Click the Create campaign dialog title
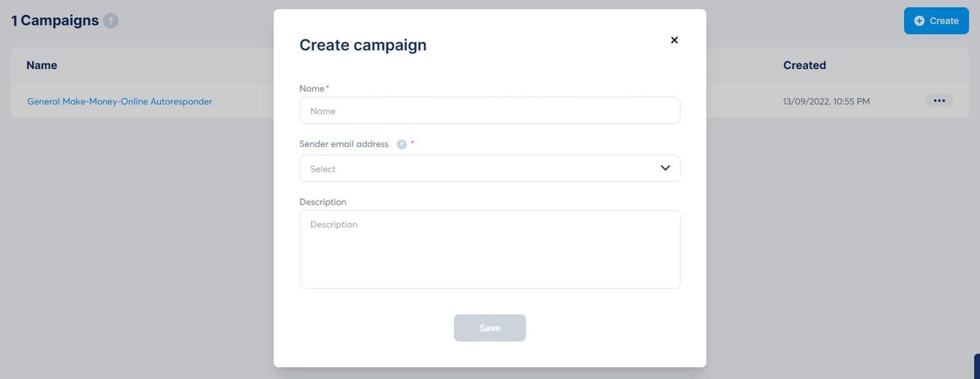 [x=363, y=45]
